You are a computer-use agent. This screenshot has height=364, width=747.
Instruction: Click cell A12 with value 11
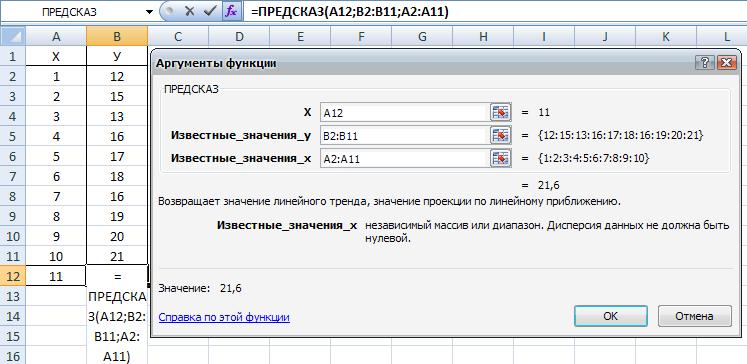coord(56,276)
